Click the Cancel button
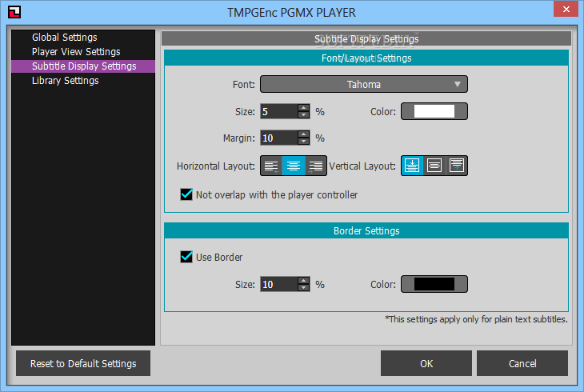584x392 pixels. point(522,363)
